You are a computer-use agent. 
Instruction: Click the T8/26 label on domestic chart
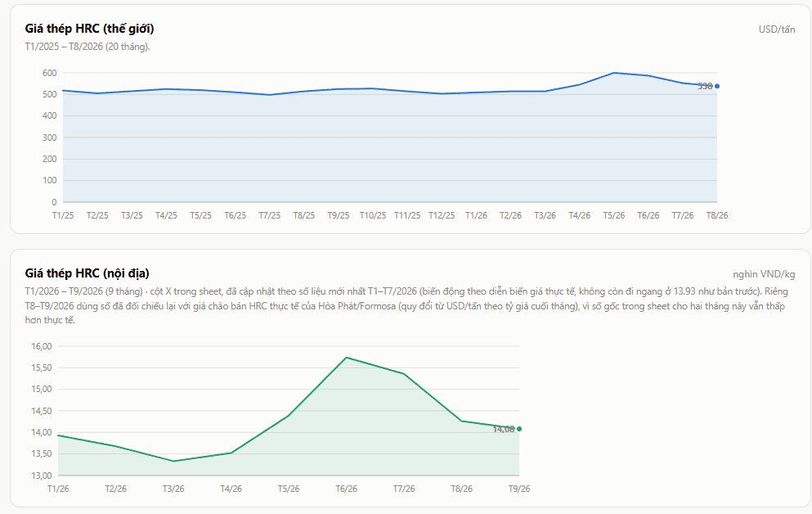coord(461,489)
